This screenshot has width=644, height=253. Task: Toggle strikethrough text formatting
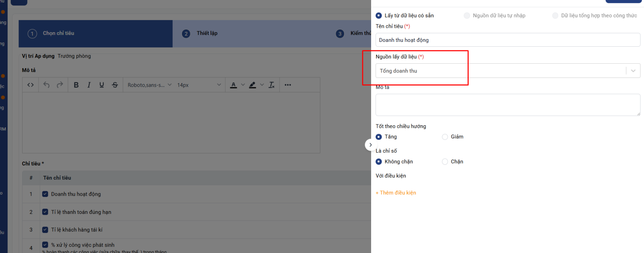(x=115, y=85)
